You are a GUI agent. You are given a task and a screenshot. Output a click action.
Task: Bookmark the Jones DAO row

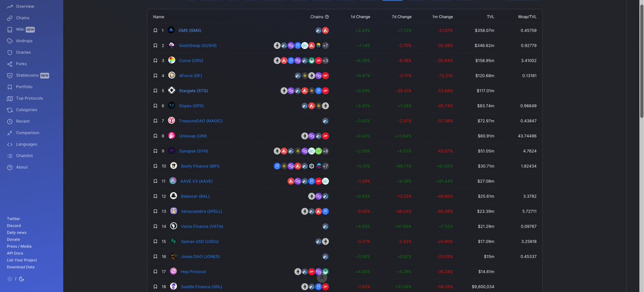pyautogui.click(x=156, y=257)
